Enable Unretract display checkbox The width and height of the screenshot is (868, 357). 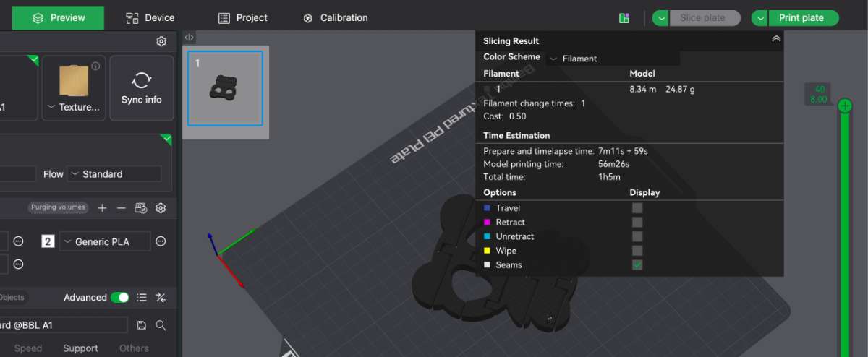pyautogui.click(x=637, y=236)
